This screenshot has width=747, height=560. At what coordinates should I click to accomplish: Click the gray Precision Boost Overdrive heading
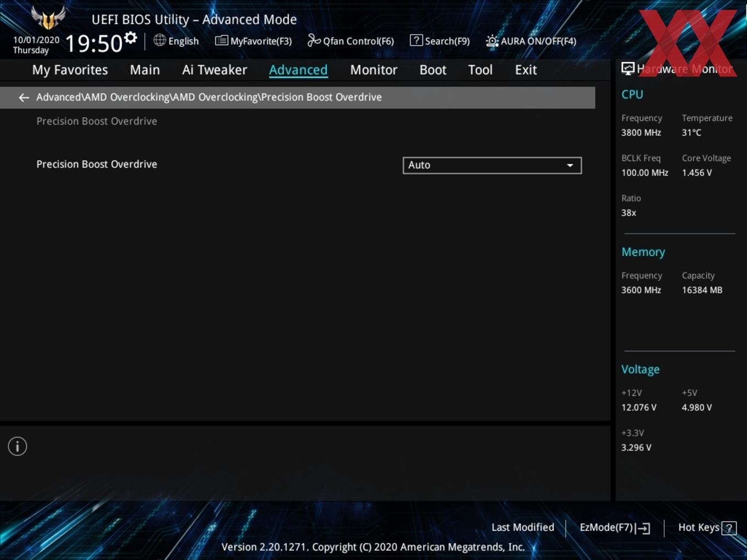pos(97,121)
